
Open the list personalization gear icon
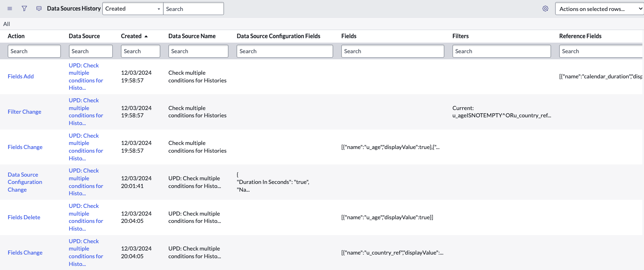click(545, 9)
